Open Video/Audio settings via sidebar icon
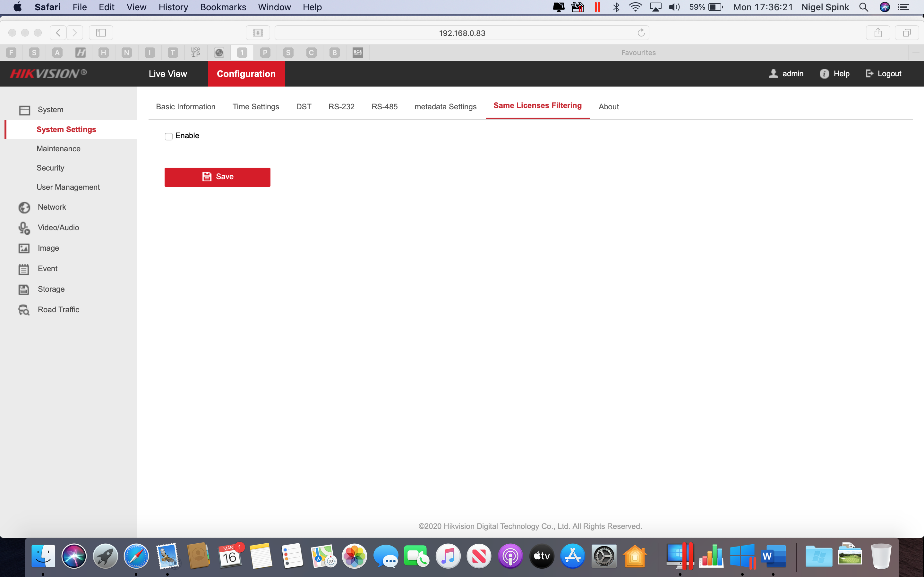 pyautogui.click(x=24, y=228)
